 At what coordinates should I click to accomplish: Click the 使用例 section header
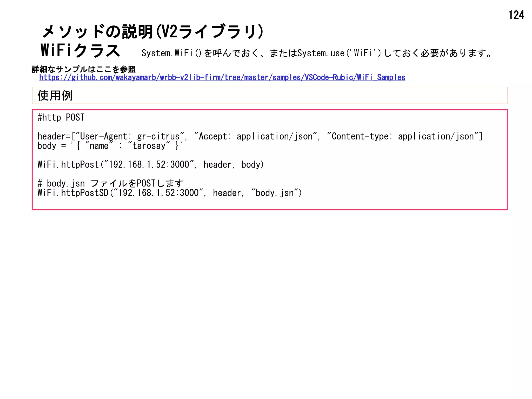coord(270,95)
